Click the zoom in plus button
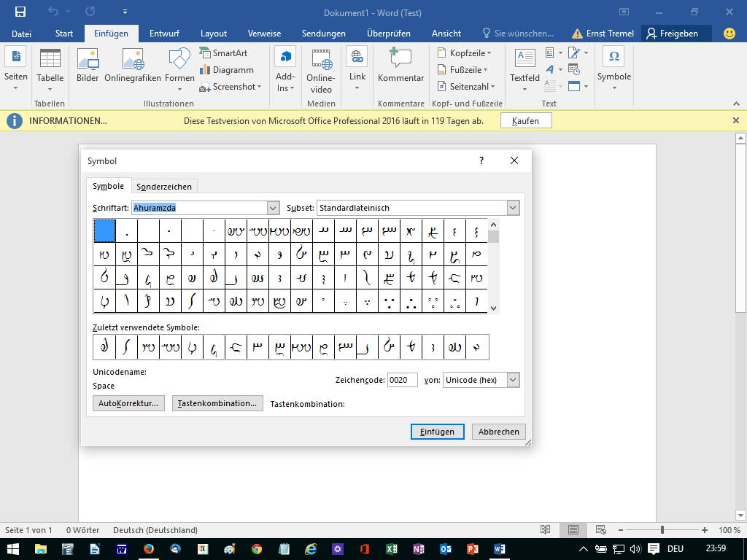This screenshot has width=747, height=560. [x=704, y=530]
